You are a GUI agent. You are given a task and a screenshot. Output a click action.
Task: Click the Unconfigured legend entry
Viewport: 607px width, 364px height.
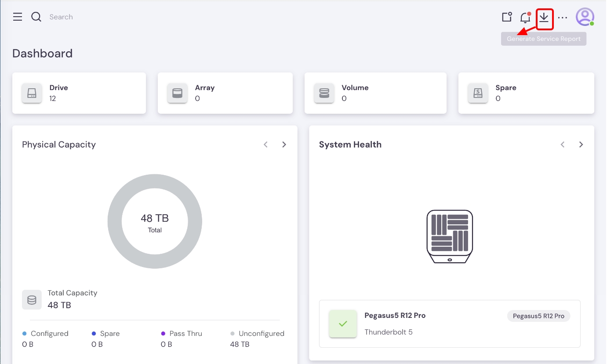coord(257,334)
